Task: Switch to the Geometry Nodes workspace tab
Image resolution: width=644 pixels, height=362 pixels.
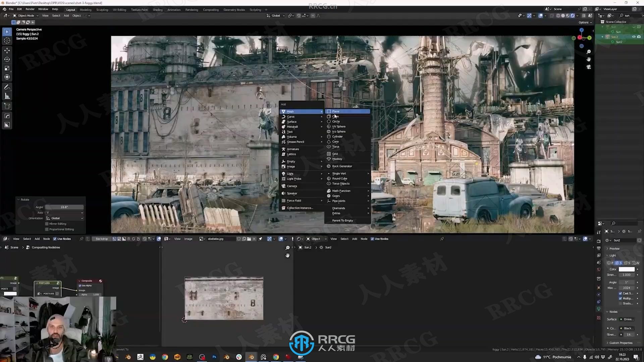Action: [x=234, y=10]
